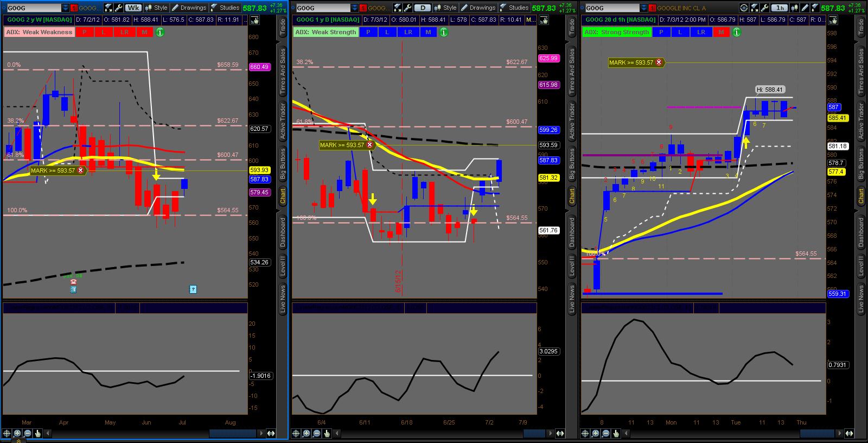Screen dimensions: 868x443
Task: Click weekly chart horizontal scrollbar thumb
Action: click(x=233, y=433)
